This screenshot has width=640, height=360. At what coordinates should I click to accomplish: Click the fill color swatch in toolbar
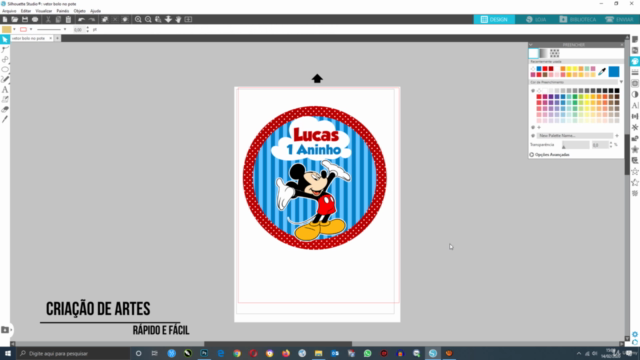point(6,29)
